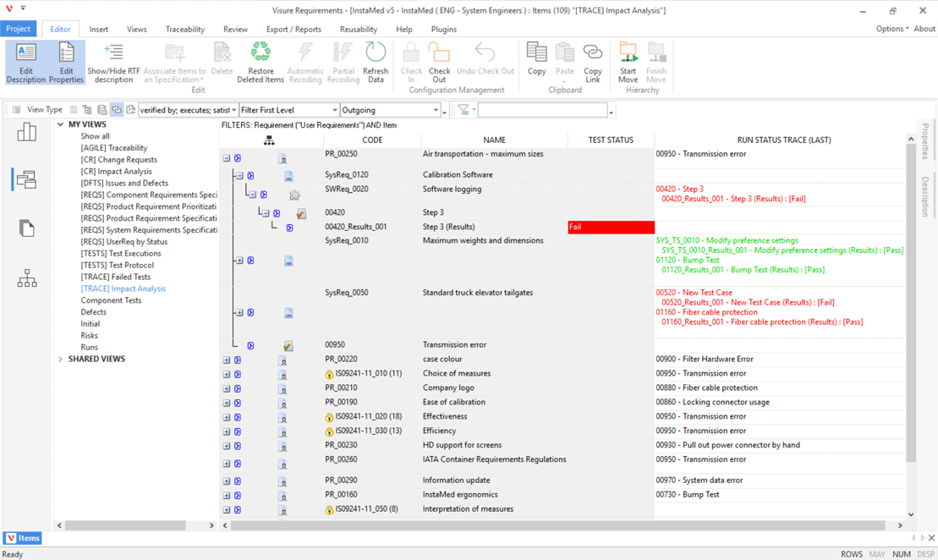Click the red Fail test status cell
This screenshot has height=560, width=938.
click(x=611, y=227)
